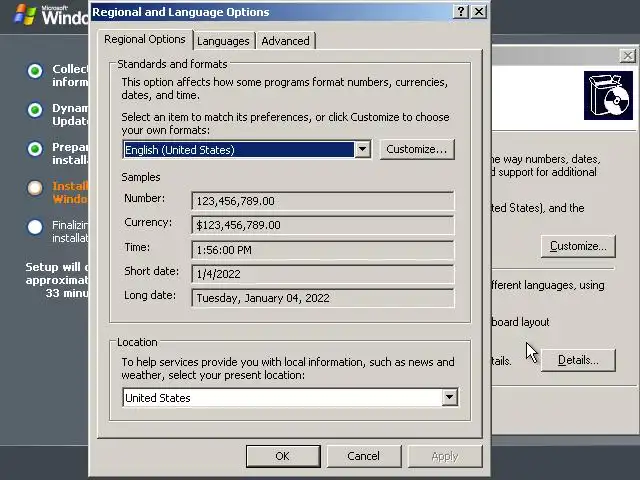The height and width of the screenshot is (480, 640).
Task: Close the background setup wizard window
Action: coord(627,56)
